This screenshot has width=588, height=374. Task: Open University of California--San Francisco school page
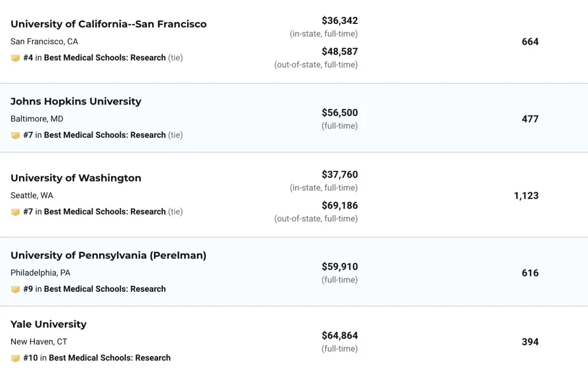coord(108,24)
